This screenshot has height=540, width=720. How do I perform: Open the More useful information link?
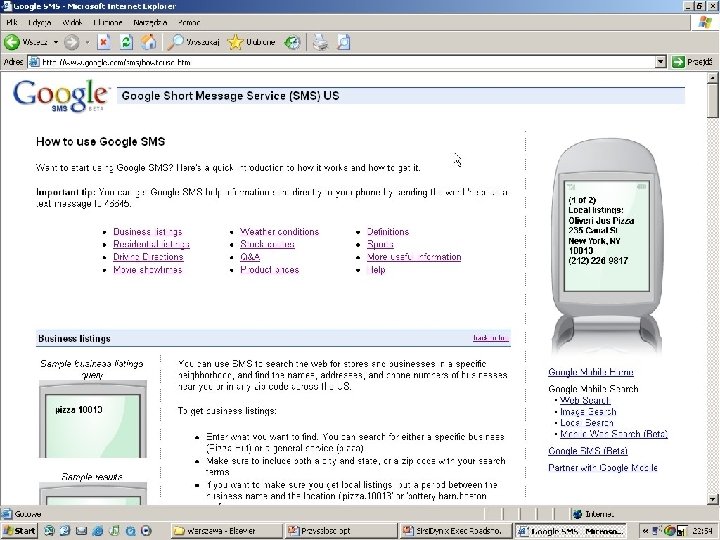pyautogui.click(x=414, y=257)
